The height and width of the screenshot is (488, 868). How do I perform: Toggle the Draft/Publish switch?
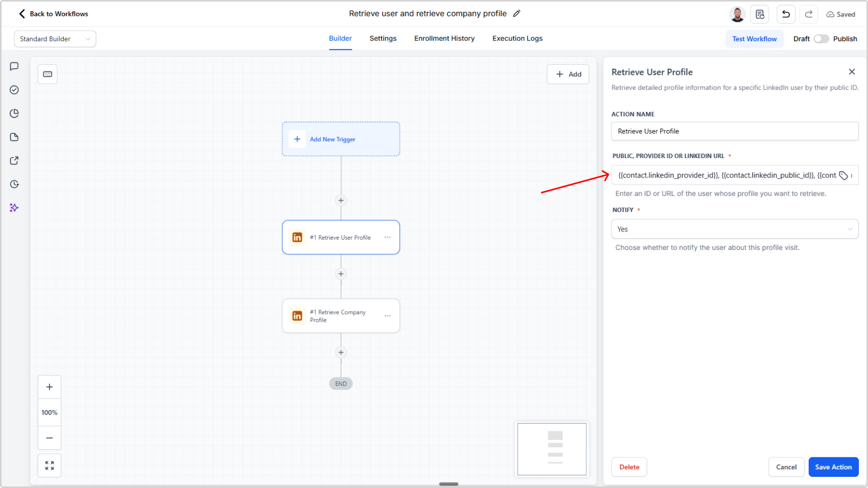[x=822, y=38]
